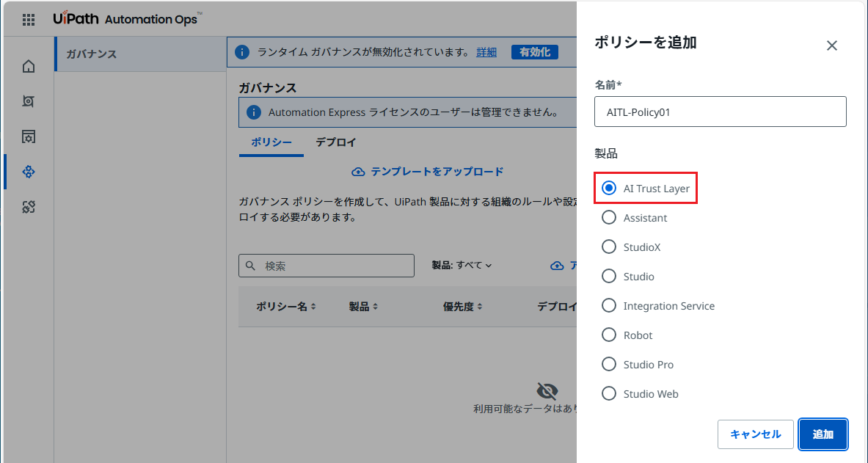Click the magnifier icon in the search box
Viewport: 868px width, 463px height.
(251, 266)
